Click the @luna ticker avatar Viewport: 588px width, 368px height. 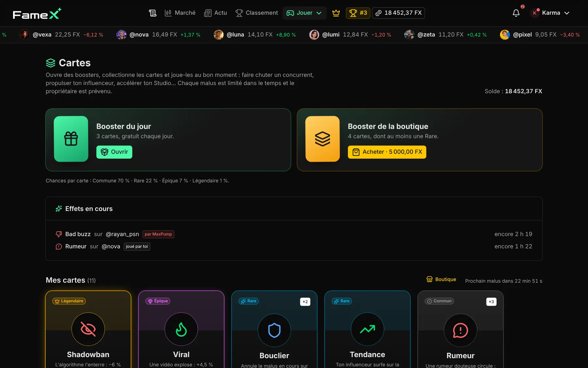(219, 35)
